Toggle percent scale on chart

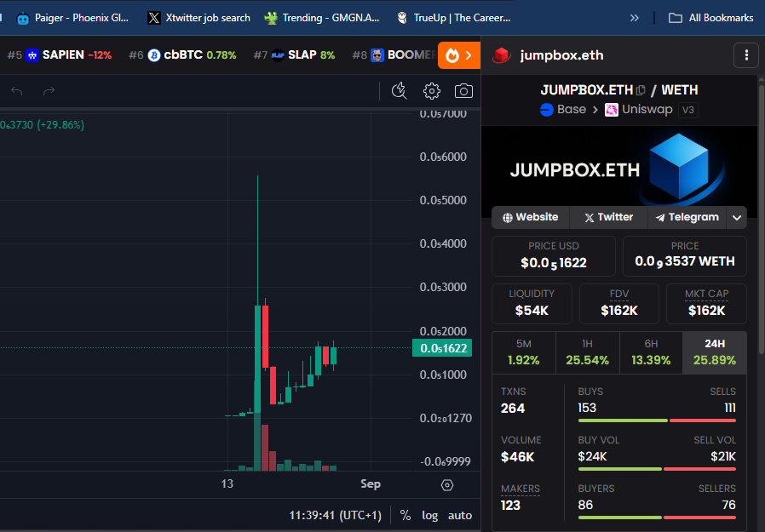click(x=405, y=516)
